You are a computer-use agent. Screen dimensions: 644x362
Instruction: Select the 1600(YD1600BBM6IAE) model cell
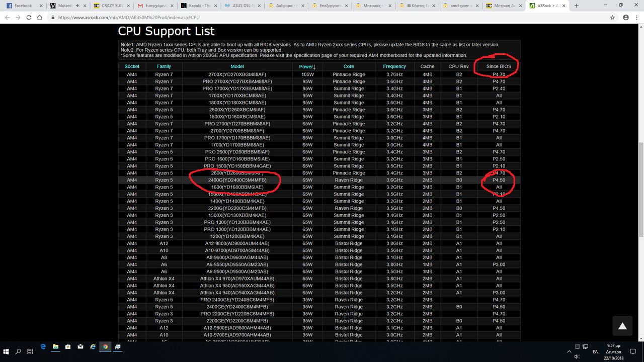point(237,187)
